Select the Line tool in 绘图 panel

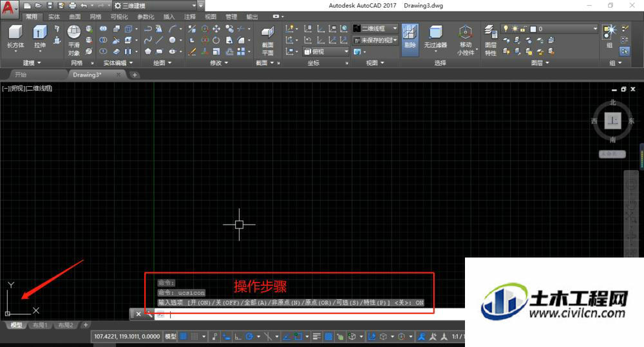tap(159, 41)
